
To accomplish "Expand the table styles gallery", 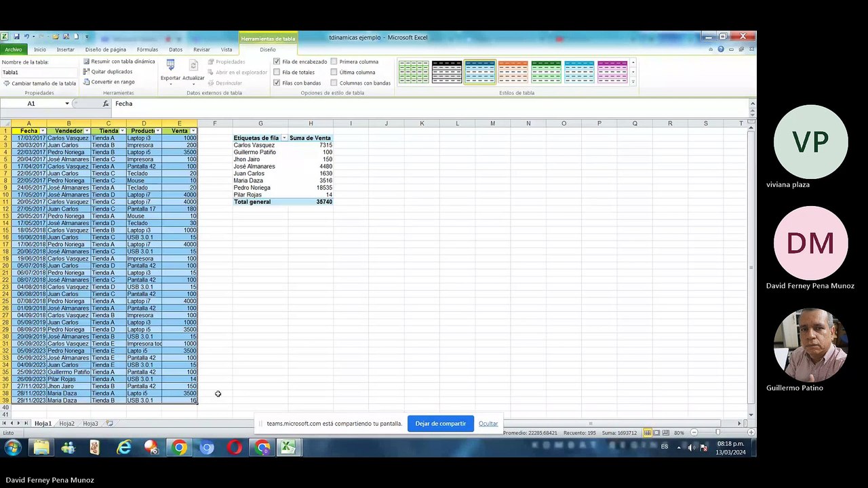I will (633, 81).
